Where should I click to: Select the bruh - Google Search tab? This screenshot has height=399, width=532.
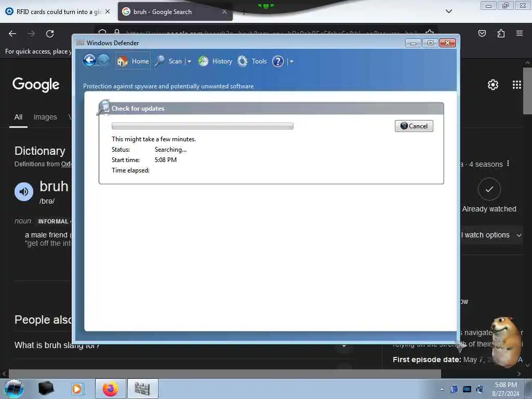coord(175,11)
